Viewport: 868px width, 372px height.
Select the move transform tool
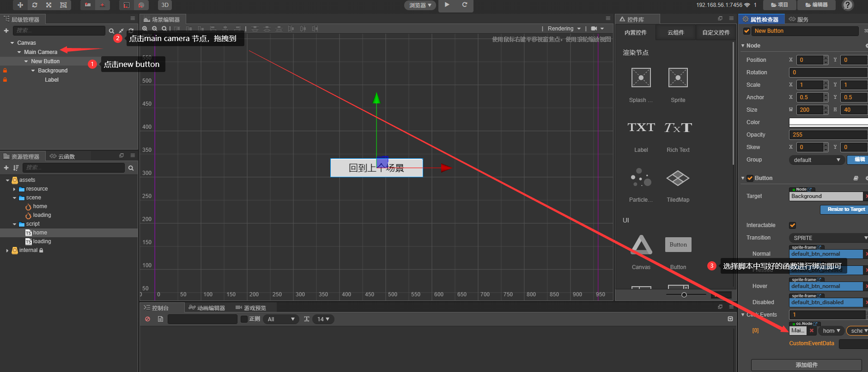pos(20,5)
